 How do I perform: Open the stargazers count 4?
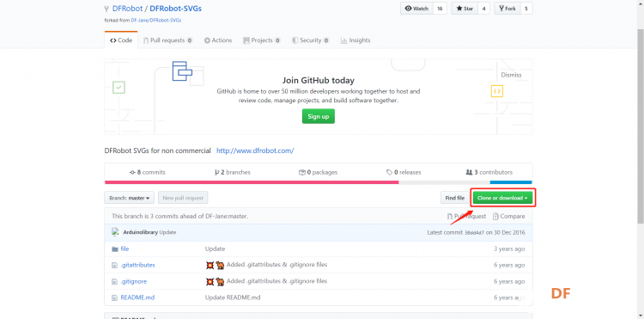pos(483,9)
